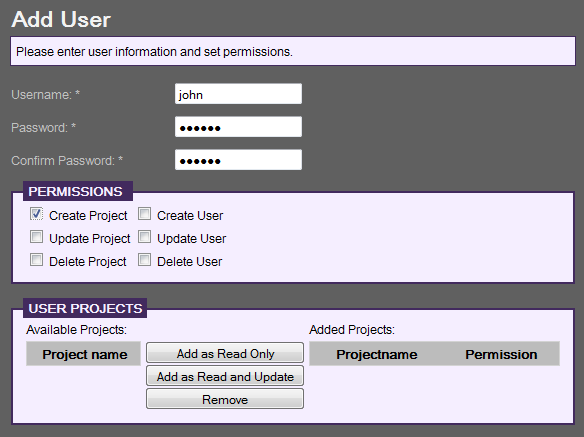
Task: Click the USER PROJECTS section heading
Action: point(85,308)
